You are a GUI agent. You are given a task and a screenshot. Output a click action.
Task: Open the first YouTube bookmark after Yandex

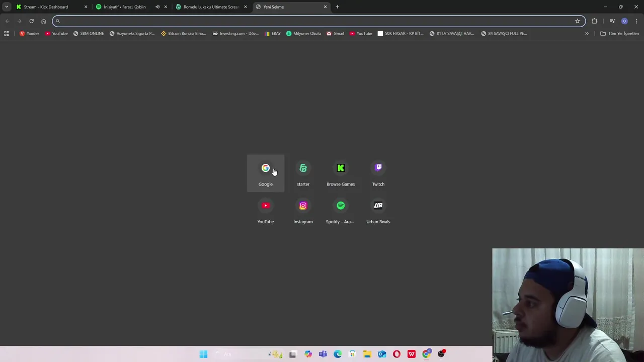coord(56,34)
